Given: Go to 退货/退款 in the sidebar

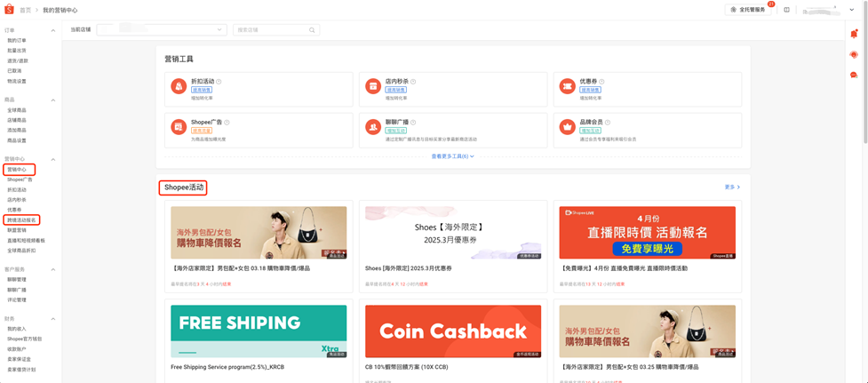Looking at the screenshot, I should pos(18,61).
